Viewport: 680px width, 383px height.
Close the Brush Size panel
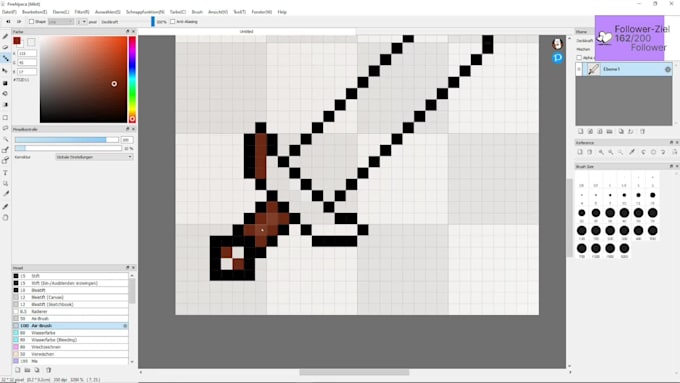point(677,167)
